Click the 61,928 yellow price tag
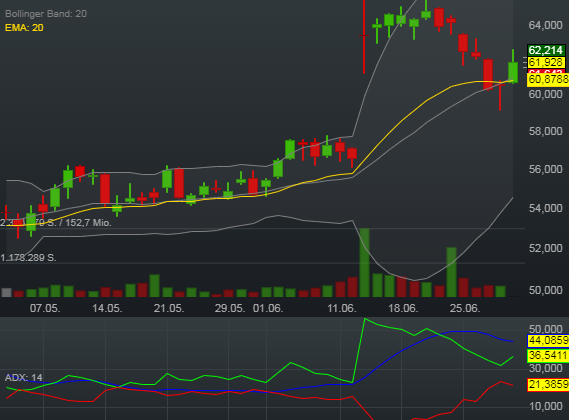569x420 pixels. click(546, 62)
